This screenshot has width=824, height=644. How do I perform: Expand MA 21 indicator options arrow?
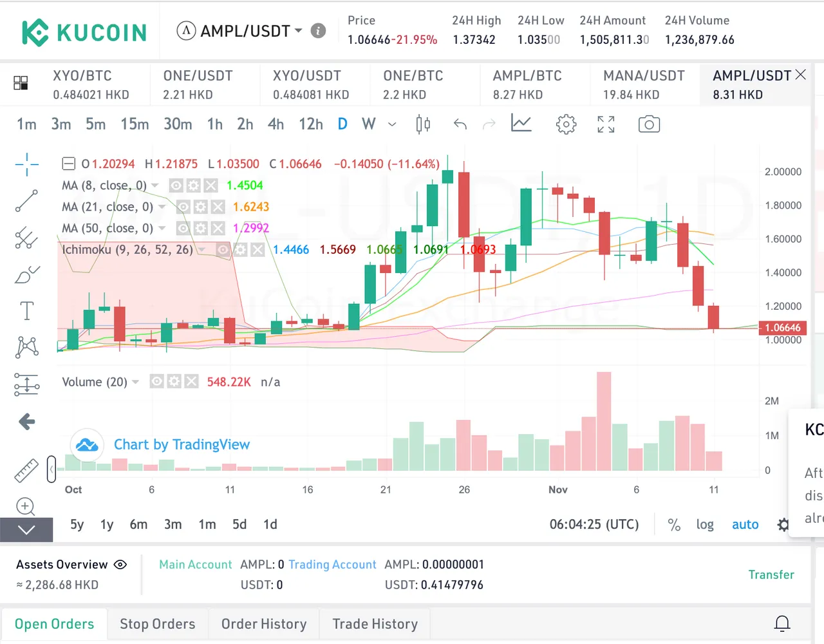[x=162, y=207]
